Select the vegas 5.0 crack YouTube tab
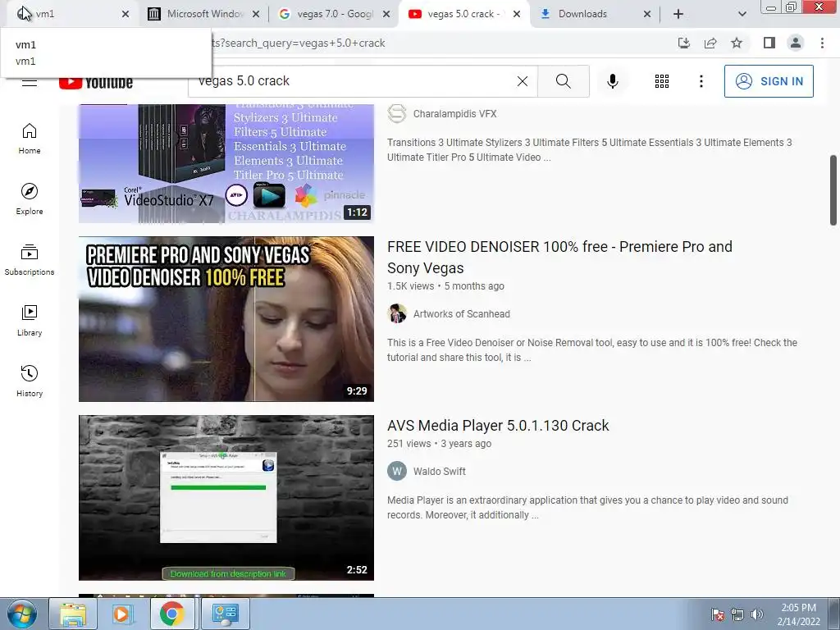Viewport: 840px width, 630px height. pos(463,14)
